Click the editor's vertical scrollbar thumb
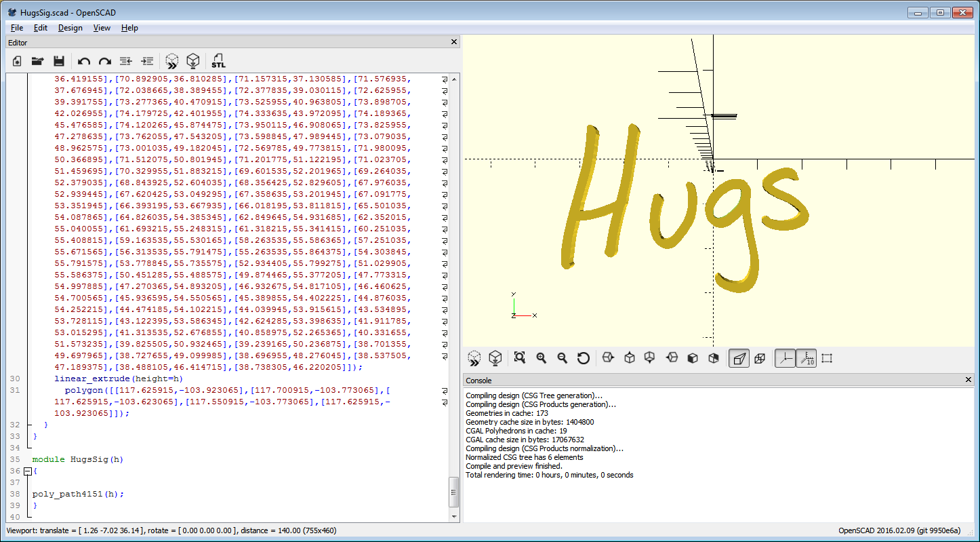 454,492
